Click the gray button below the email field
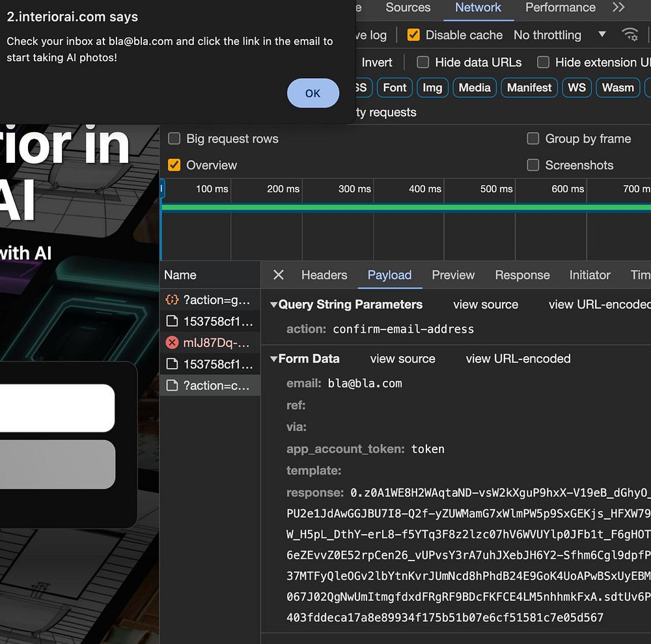 pos(57,465)
